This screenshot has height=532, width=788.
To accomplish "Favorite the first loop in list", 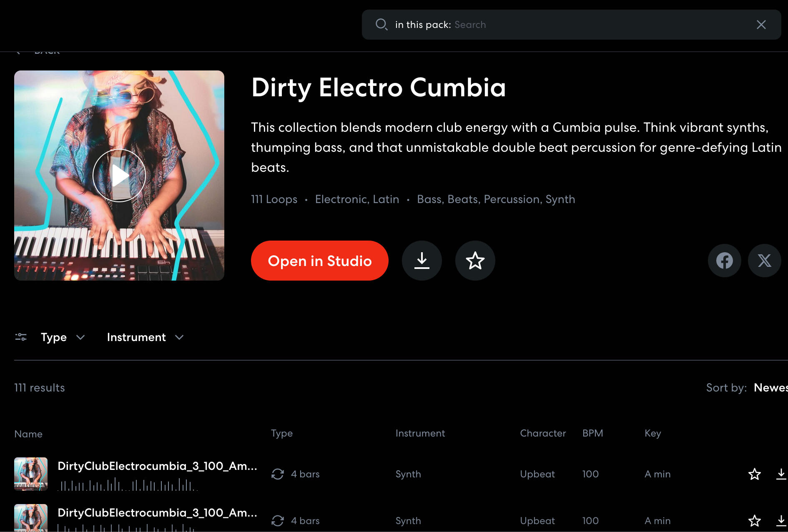I will tap(754, 474).
